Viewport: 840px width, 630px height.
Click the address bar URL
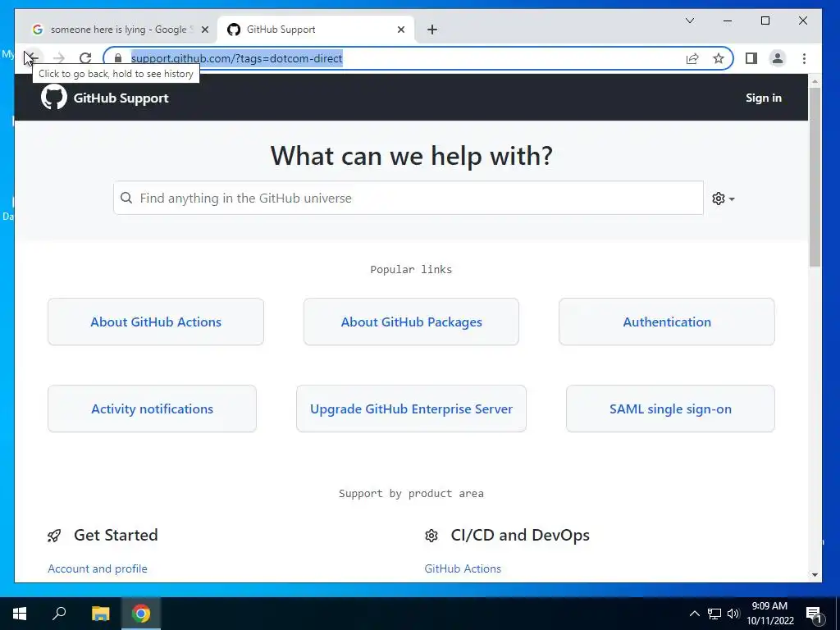237,58
